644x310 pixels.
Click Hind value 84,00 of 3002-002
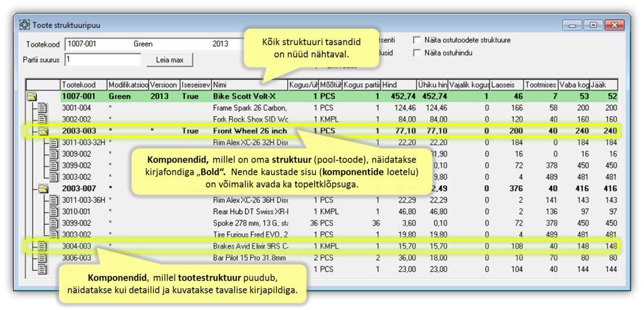tap(407, 120)
